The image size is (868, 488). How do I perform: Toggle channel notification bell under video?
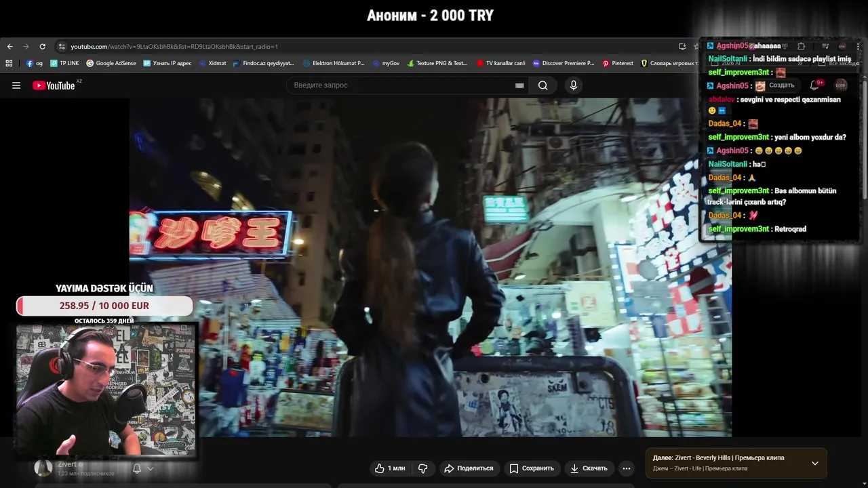point(137,468)
